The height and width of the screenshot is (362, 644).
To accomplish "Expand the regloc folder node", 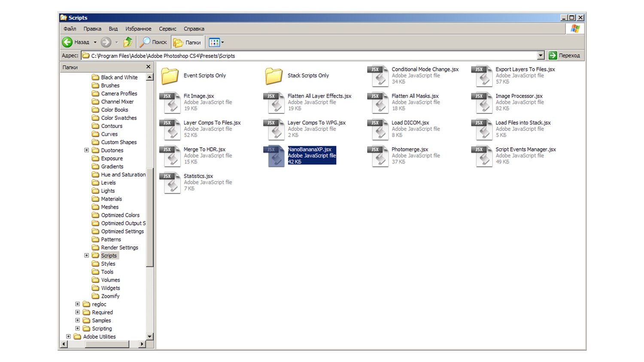I will pos(77,304).
